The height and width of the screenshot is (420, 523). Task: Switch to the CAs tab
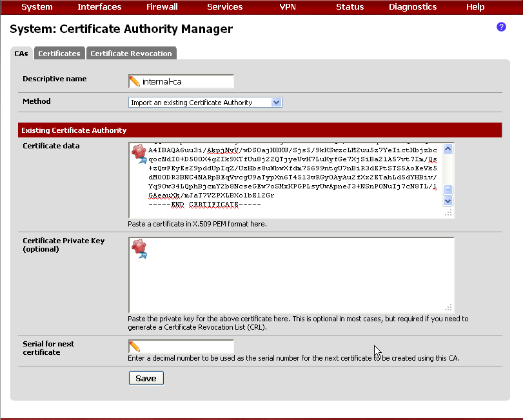(21, 54)
